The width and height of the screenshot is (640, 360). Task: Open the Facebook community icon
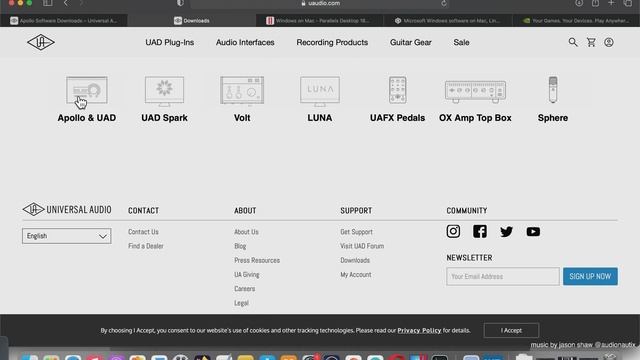[480, 231]
